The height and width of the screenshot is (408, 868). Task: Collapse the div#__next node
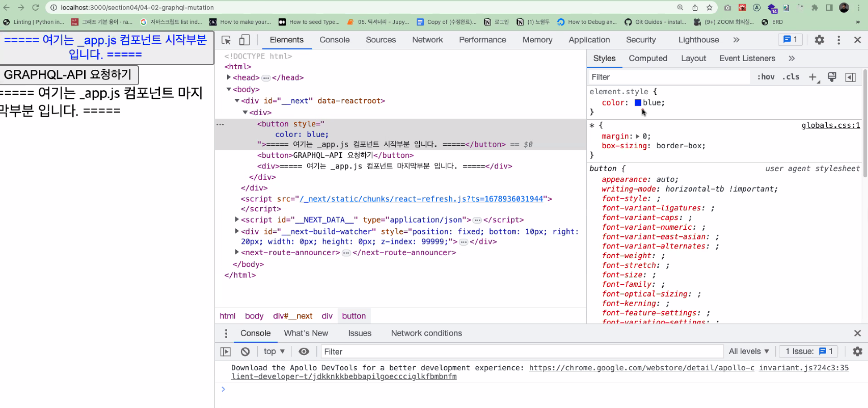pos(237,101)
